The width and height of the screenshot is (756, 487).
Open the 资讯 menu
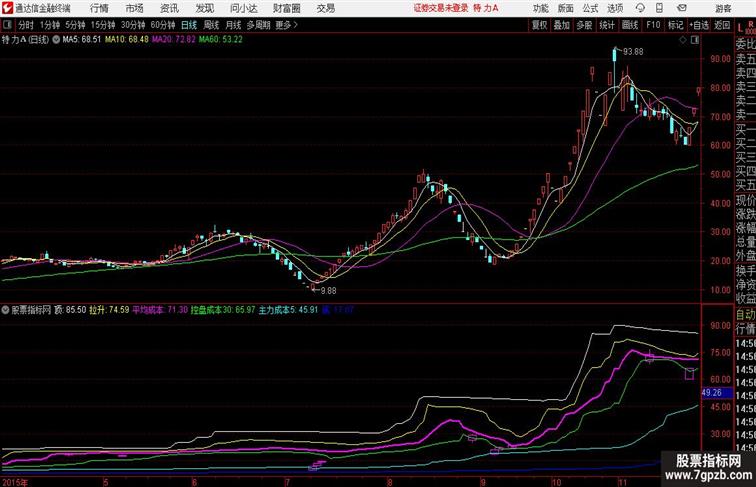click(169, 8)
